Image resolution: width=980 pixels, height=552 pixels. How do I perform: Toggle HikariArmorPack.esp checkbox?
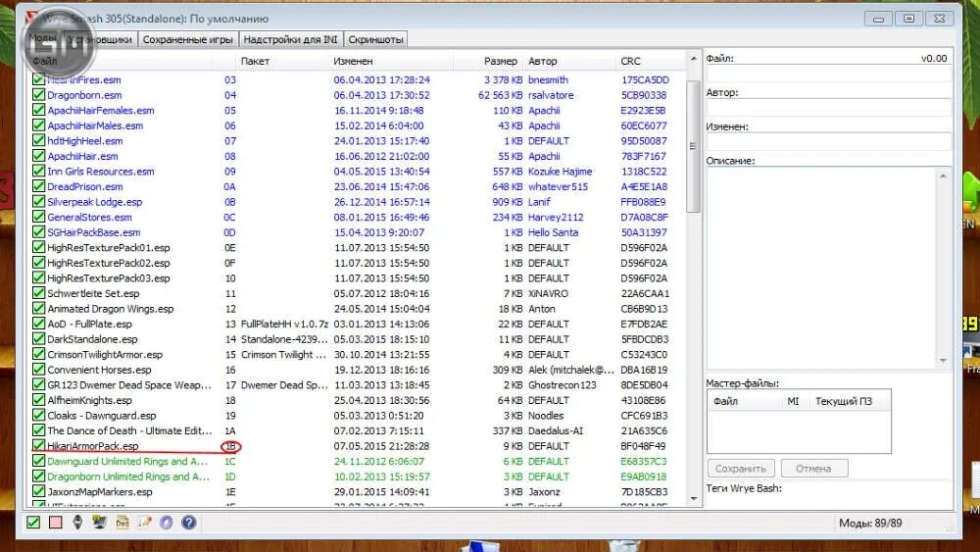pyautogui.click(x=39, y=446)
